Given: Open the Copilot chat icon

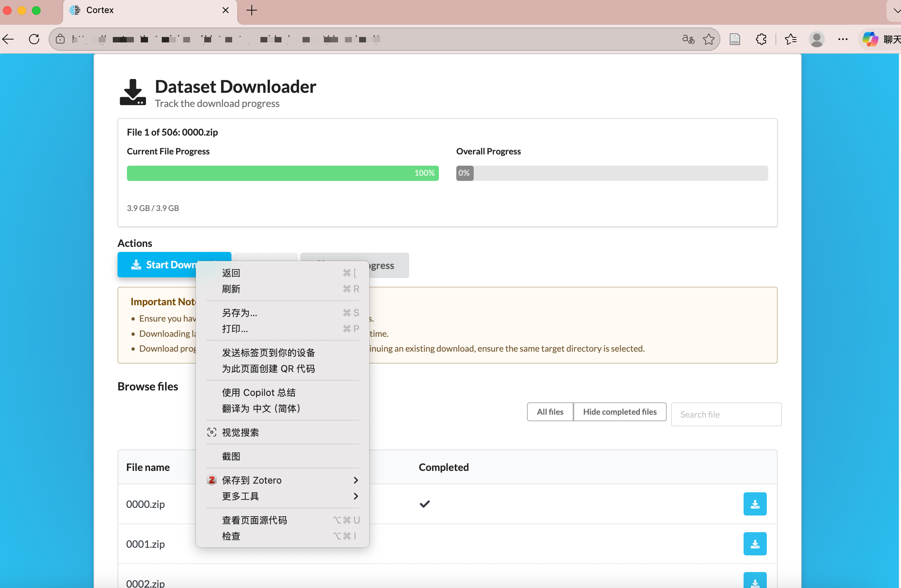Looking at the screenshot, I should click(x=870, y=39).
